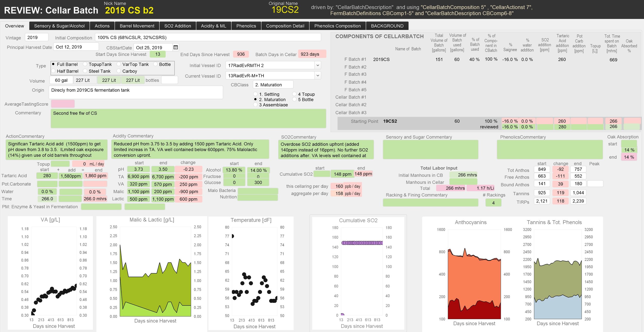Switch to the Overview tab
Viewport: 644px width, 332px height.
pyautogui.click(x=14, y=26)
